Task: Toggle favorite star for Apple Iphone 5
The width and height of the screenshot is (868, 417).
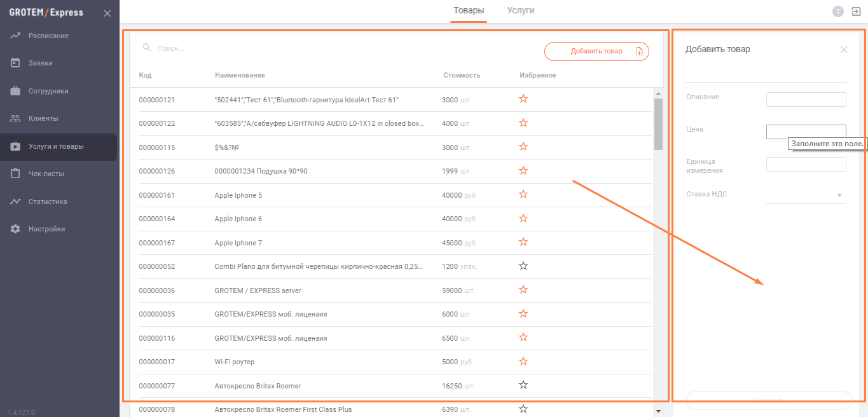Action: 523,195
